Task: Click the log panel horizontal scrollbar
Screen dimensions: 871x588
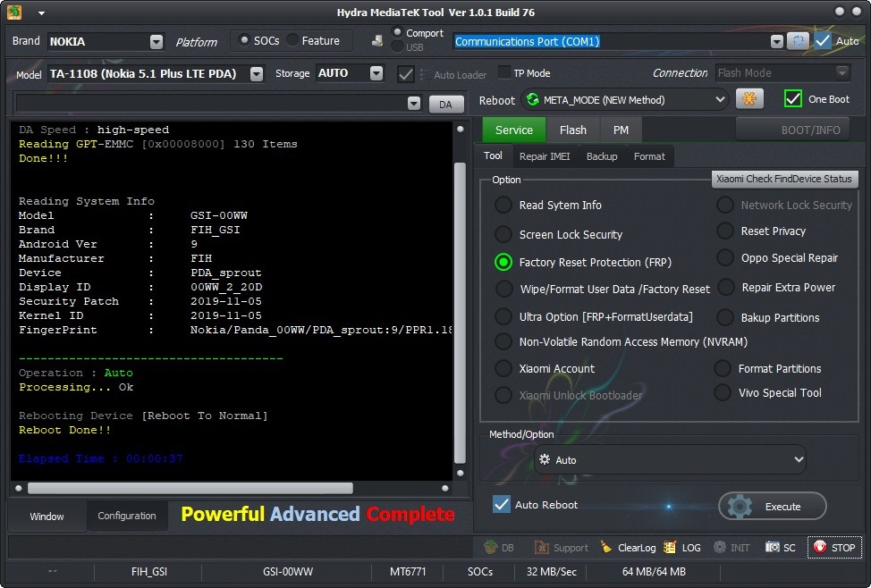Action: [x=190, y=488]
